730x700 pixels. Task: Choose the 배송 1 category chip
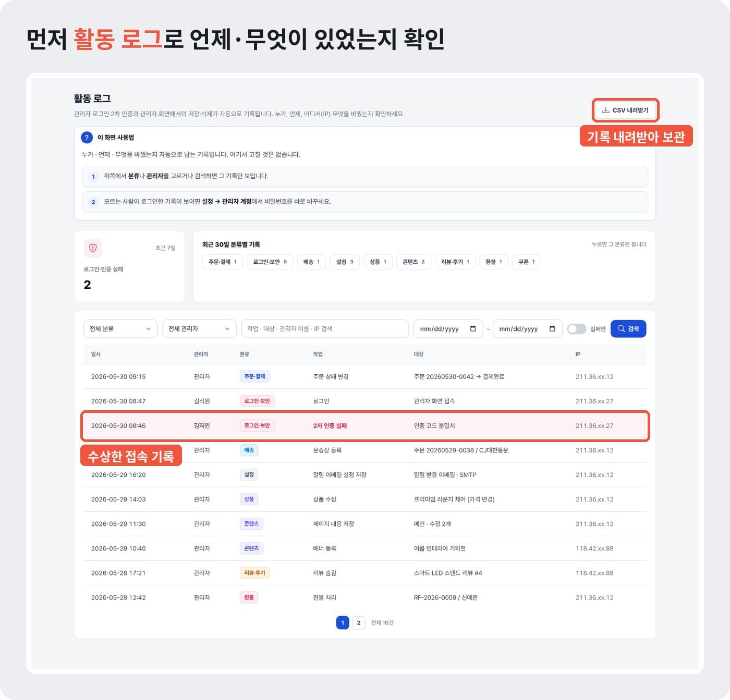coord(312,262)
